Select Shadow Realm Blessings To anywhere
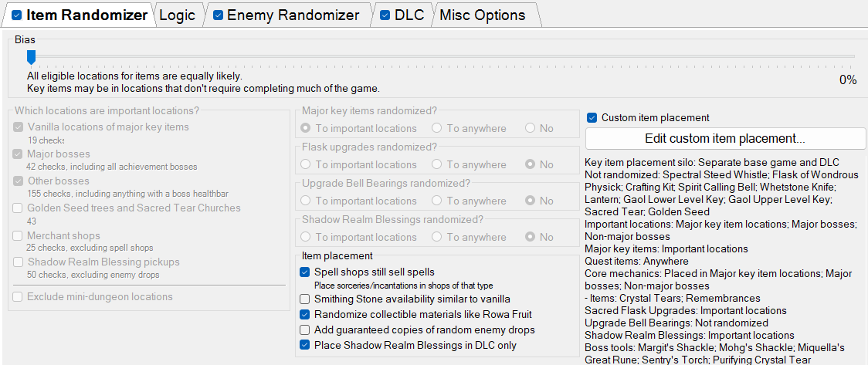 click(x=437, y=238)
